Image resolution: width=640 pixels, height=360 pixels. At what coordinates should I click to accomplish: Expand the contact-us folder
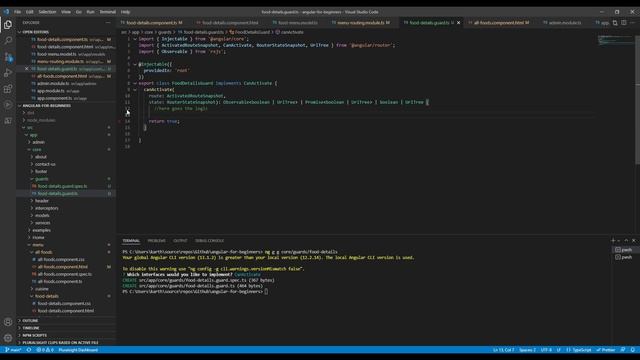pos(45,164)
